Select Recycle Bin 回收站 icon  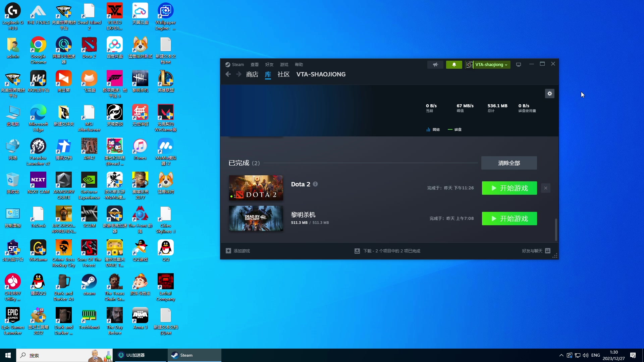point(13,183)
